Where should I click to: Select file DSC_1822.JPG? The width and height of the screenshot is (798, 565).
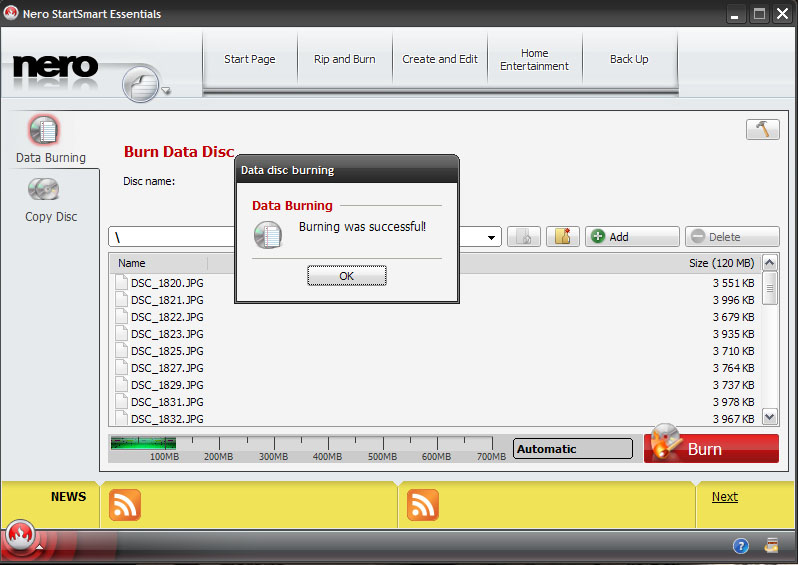[167, 317]
